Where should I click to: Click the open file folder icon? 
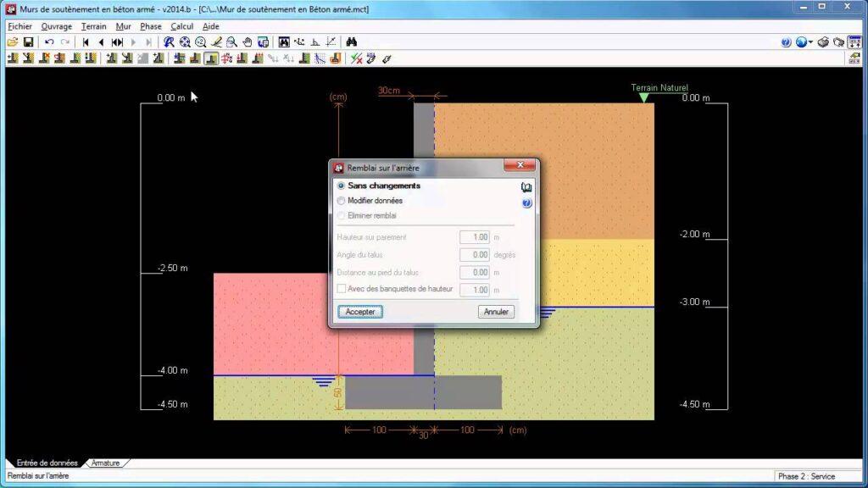(x=13, y=42)
